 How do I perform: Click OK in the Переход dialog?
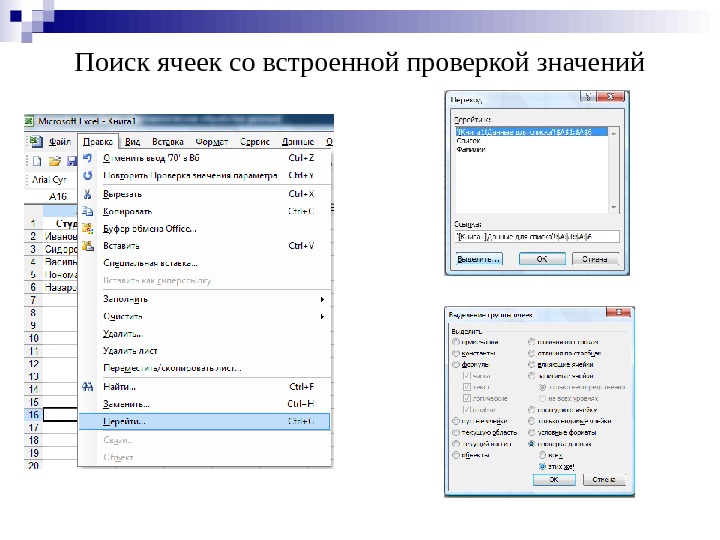542,259
